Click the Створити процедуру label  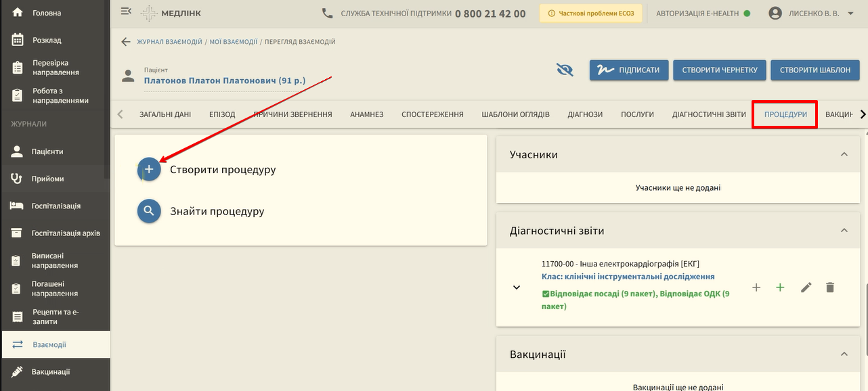[223, 170]
